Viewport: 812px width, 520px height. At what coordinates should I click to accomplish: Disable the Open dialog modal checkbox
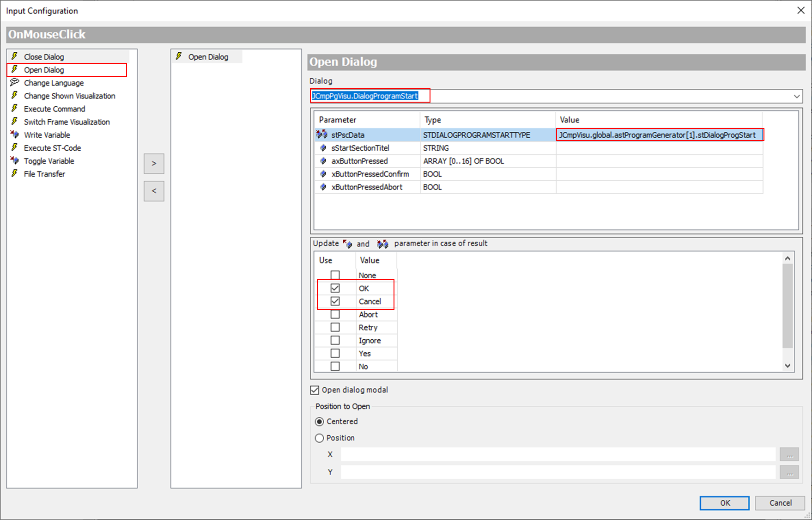(x=315, y=390)
